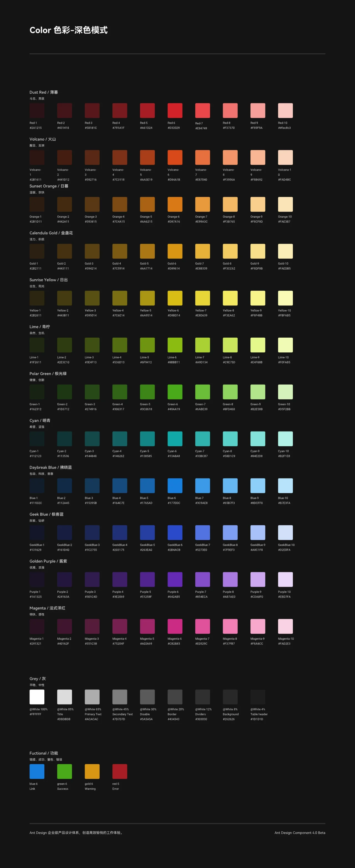Choose the Gold-9 #F8DF8B swatch
Screen dimensions: 355x868
(x=258, y=251)
